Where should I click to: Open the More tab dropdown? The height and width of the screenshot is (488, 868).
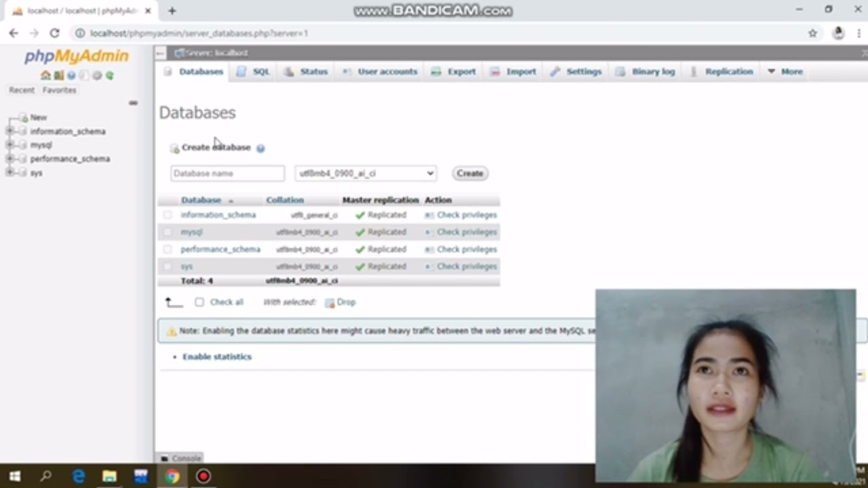click(785, 71)
